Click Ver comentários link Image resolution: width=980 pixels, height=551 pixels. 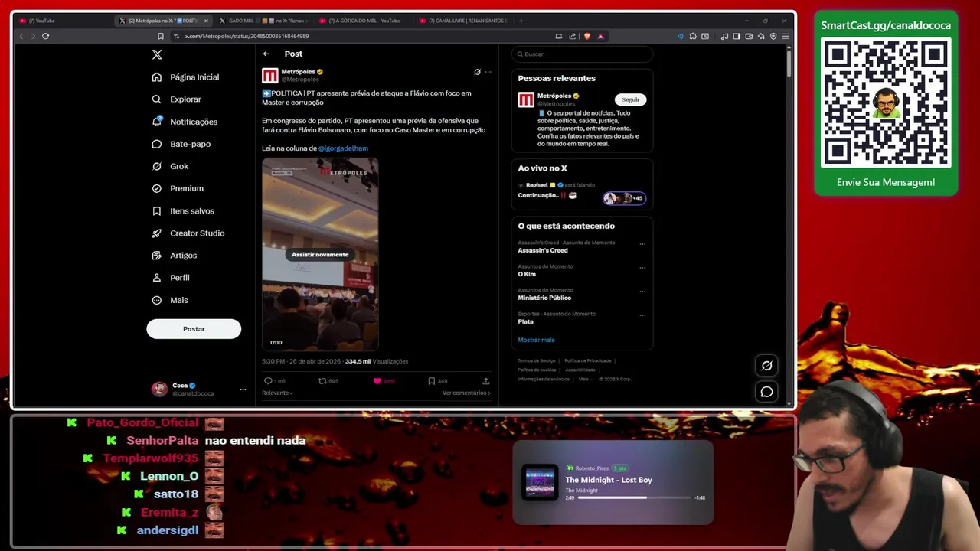[x=466, y=393]
